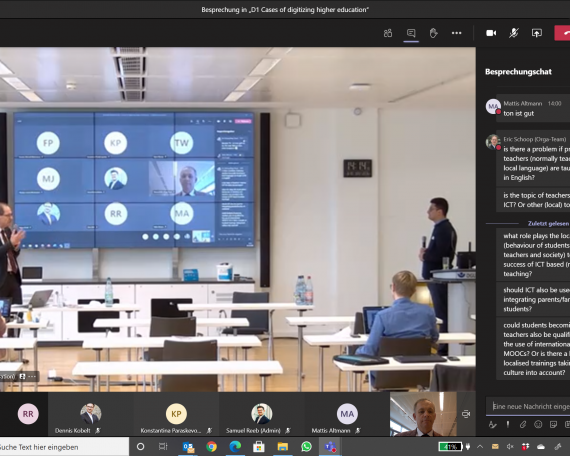Click the Dropbox tray icon
The image size is (570, 456).
pyautogui.click(x=525, y=447)
